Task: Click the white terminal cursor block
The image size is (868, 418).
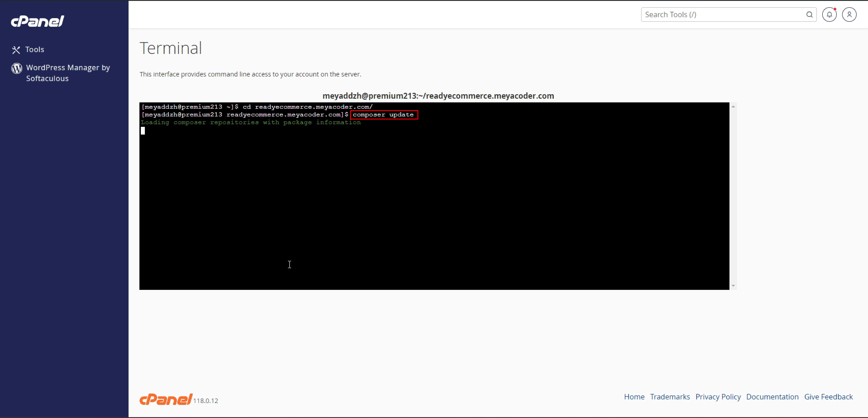Action: coord(143,131)
